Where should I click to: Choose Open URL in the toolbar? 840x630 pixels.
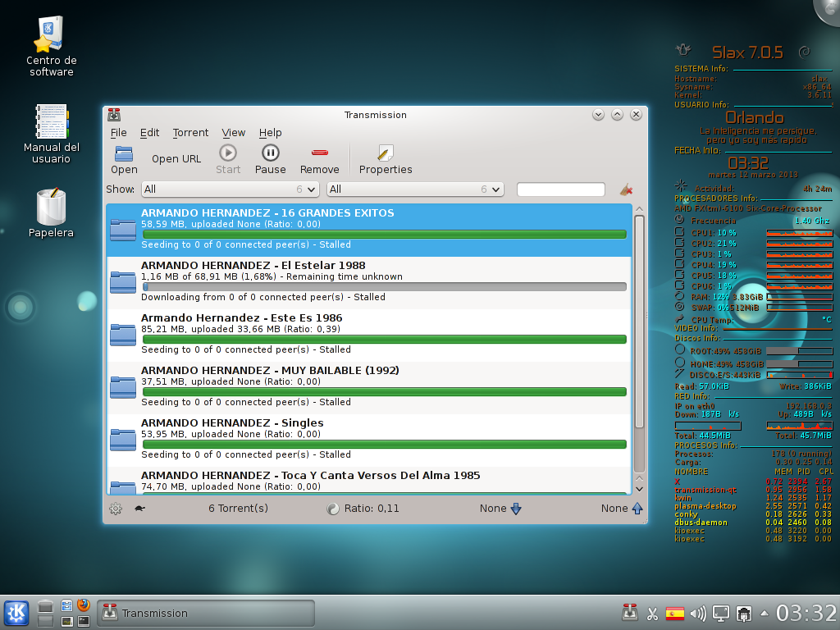click(176, 159)
